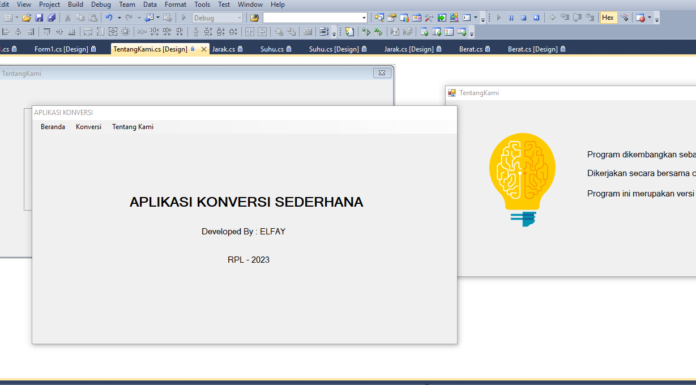Cut the selection with the scissors icon
The height and width of the screenshot is (385, 696).
[x=67, y=18]
